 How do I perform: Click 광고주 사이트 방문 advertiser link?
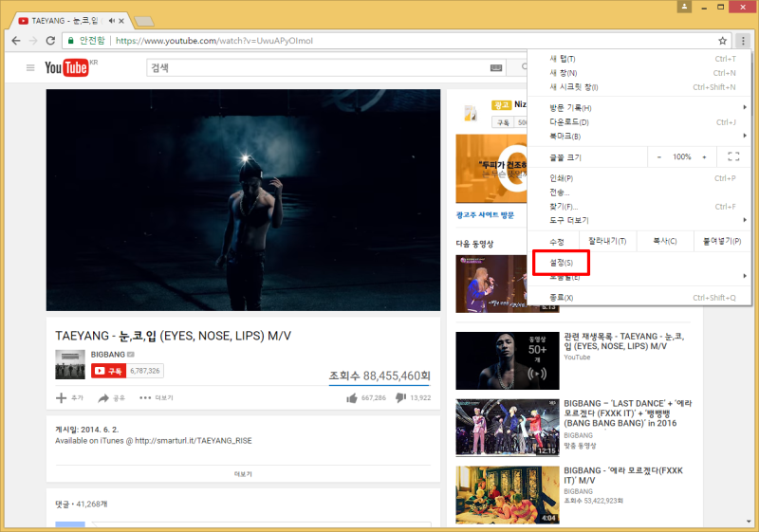pyautogui.click(x=485, y=214)
